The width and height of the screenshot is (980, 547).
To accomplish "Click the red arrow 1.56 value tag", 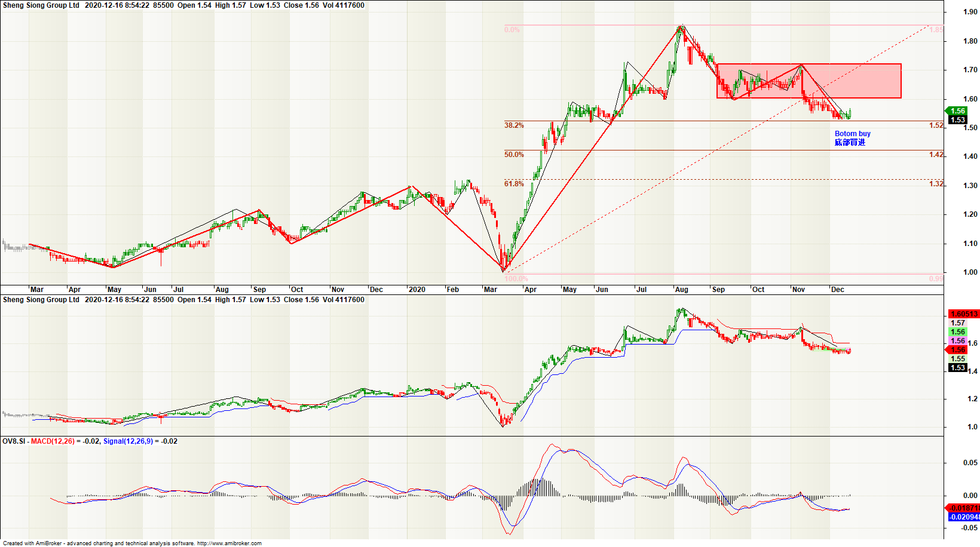I will click(957, 350).
